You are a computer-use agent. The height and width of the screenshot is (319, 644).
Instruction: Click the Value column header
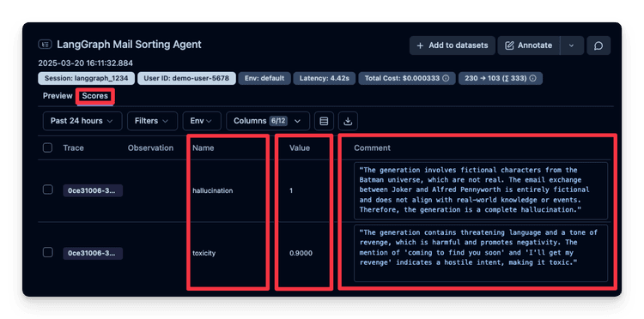pos(300,148)
